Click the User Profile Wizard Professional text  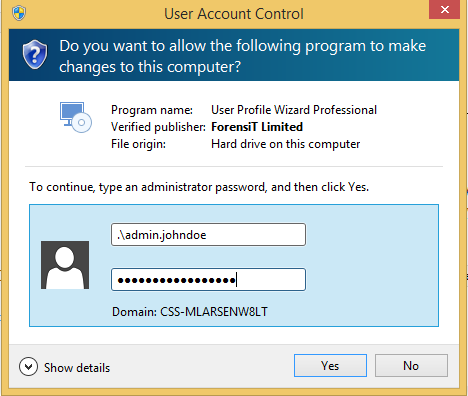294,110
